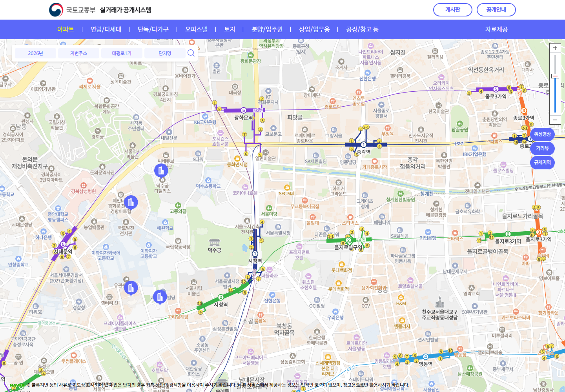Switch to 연립/다세대 tab
Image resolution: width=565 pixels, height=392 pixels.
(106, 29)
